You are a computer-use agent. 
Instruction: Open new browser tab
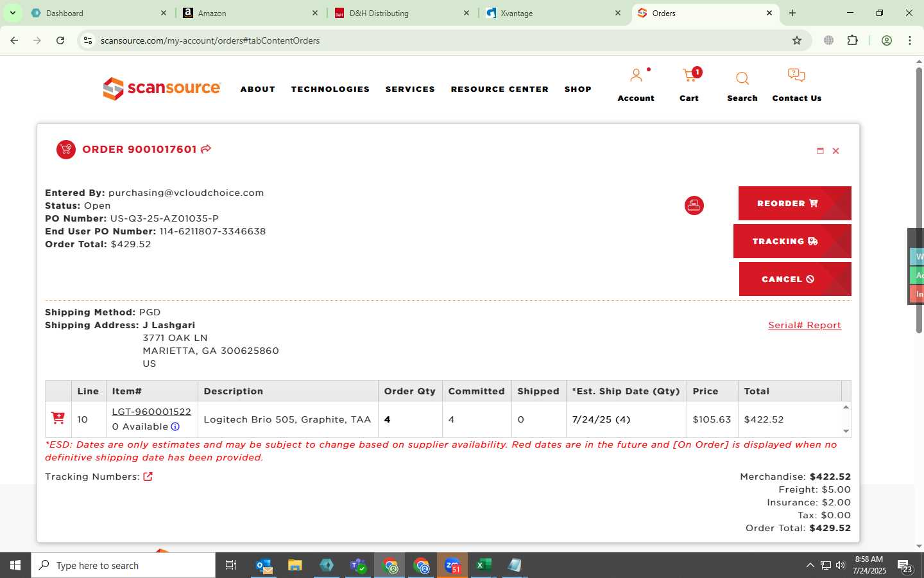point(792,13)
